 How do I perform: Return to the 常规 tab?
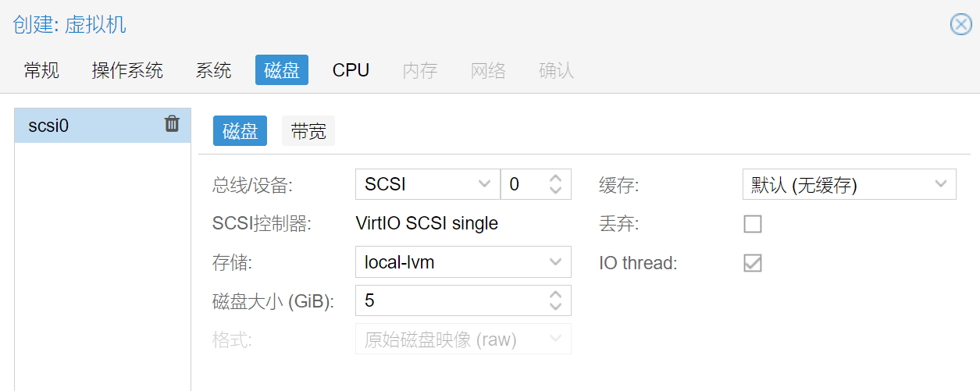point(41,70)
